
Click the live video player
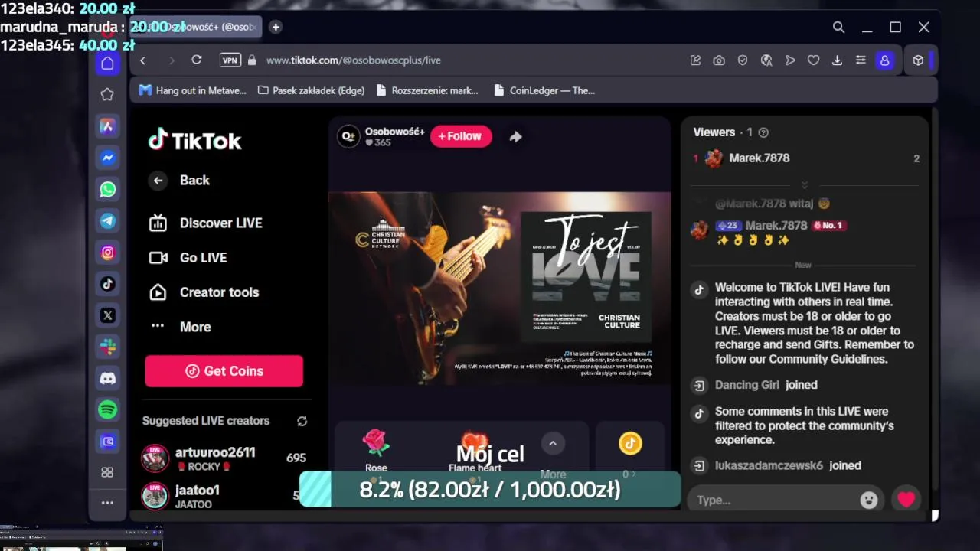point(500,288)
